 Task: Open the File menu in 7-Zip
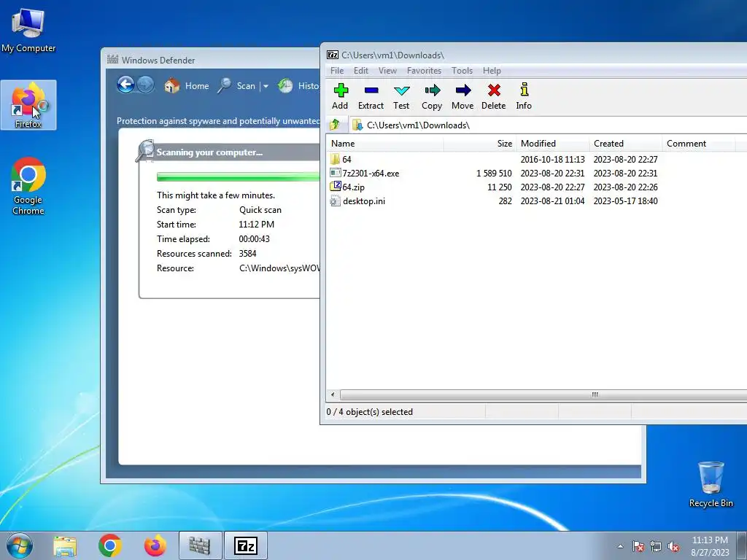tap(337, 71)
